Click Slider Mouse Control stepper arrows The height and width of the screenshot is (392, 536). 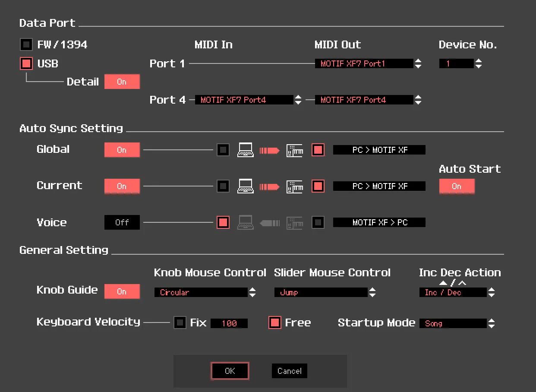click(x=372, y=292)
